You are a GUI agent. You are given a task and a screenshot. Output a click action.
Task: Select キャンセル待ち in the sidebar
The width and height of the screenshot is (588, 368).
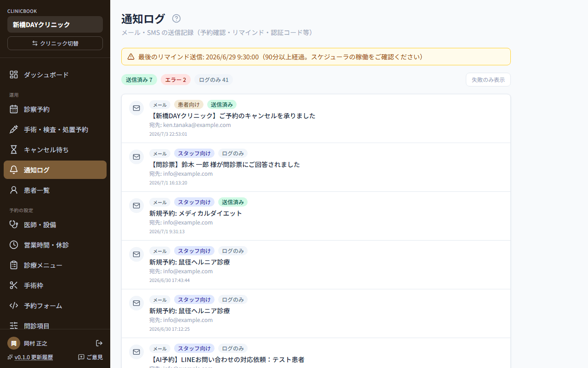pos(55,149)
